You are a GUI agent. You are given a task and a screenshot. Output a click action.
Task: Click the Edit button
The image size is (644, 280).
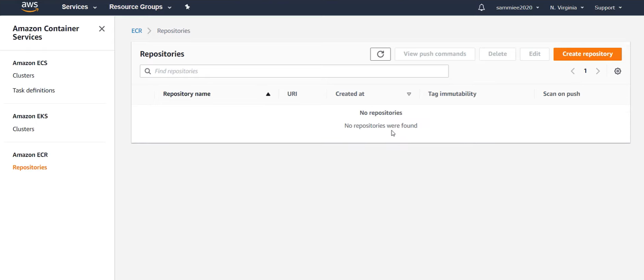534,54
